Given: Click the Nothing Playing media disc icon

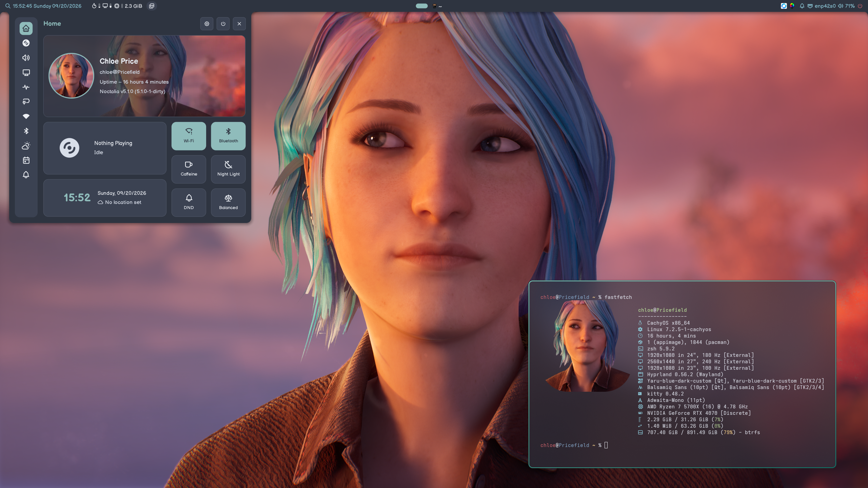Looking at the screenshot, I should (70, 148).
